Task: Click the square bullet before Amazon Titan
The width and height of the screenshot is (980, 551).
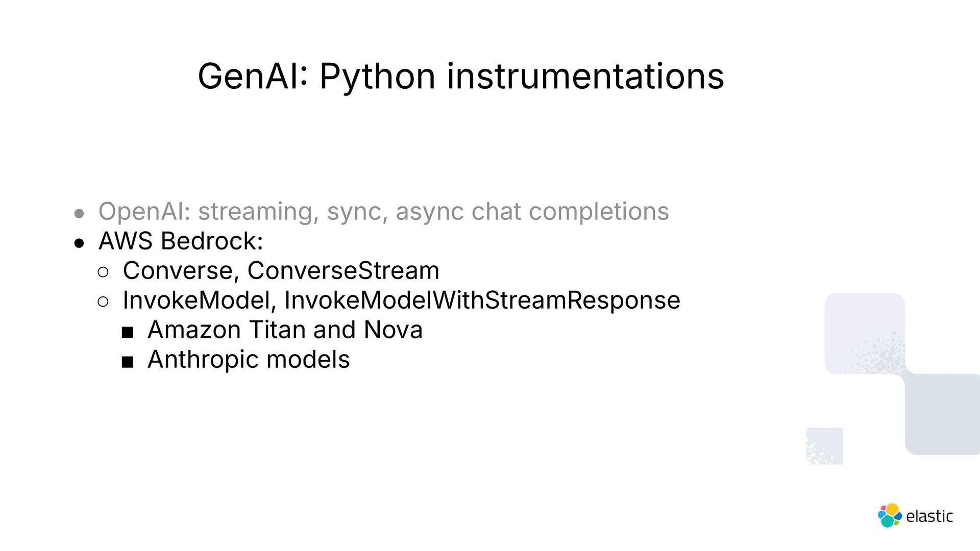Action: pyautogui.click(x=128, y=333)
